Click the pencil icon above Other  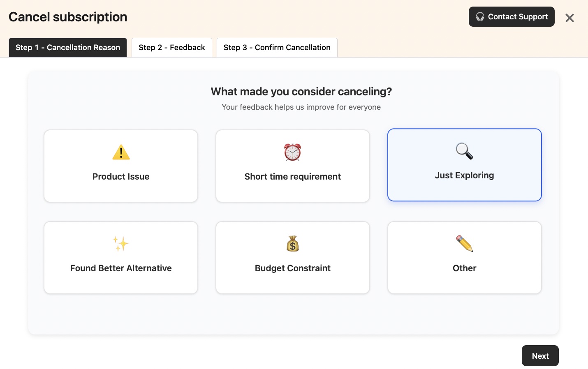point(464,244)
